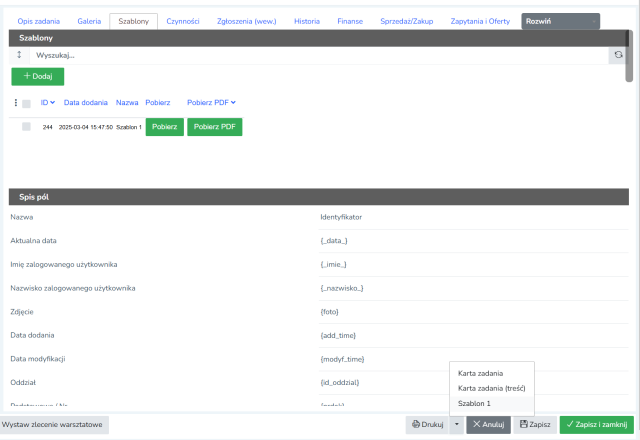The width and height of the screenshot is (640, 440).
Task: Expand the Rozwiń dropdown
Action: tap(560, 21)
